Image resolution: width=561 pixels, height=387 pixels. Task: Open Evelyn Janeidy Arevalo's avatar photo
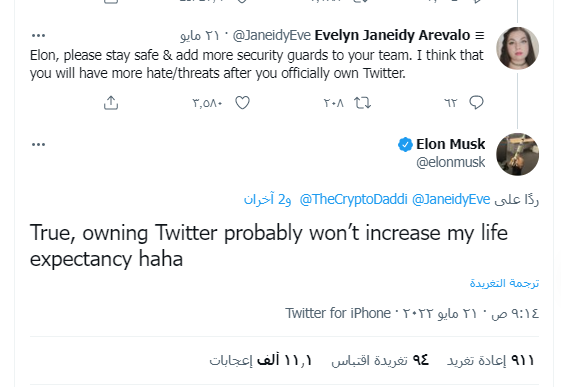coord(517,48)
